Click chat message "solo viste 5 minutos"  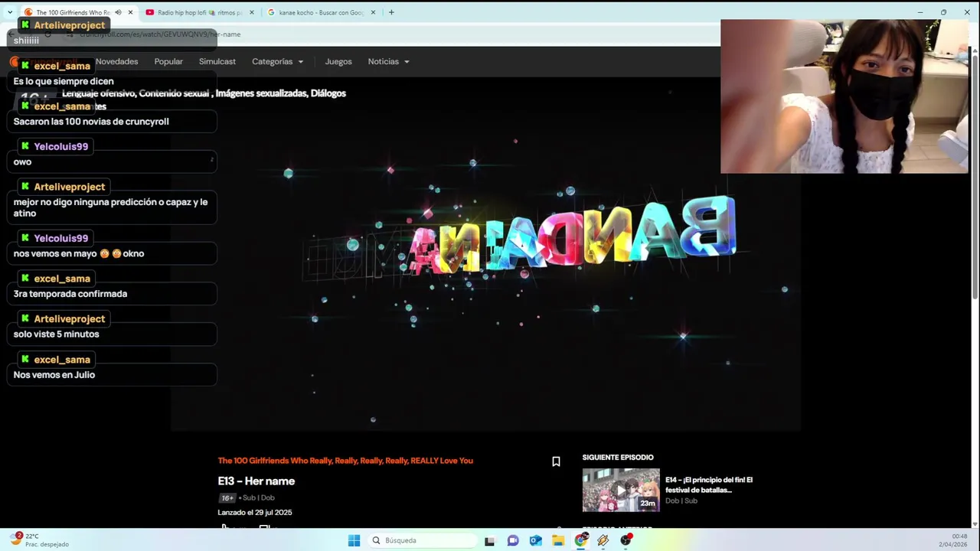tap(57, 334)
